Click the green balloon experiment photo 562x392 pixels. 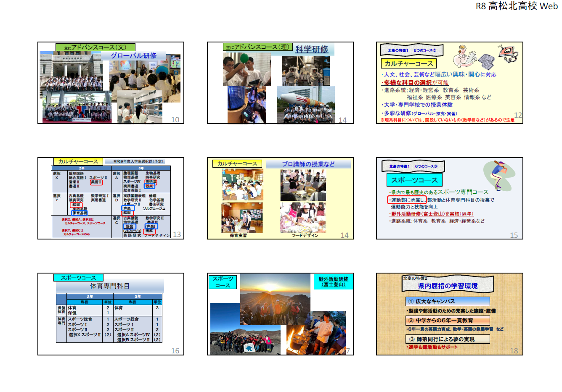[x=247, y=69]
